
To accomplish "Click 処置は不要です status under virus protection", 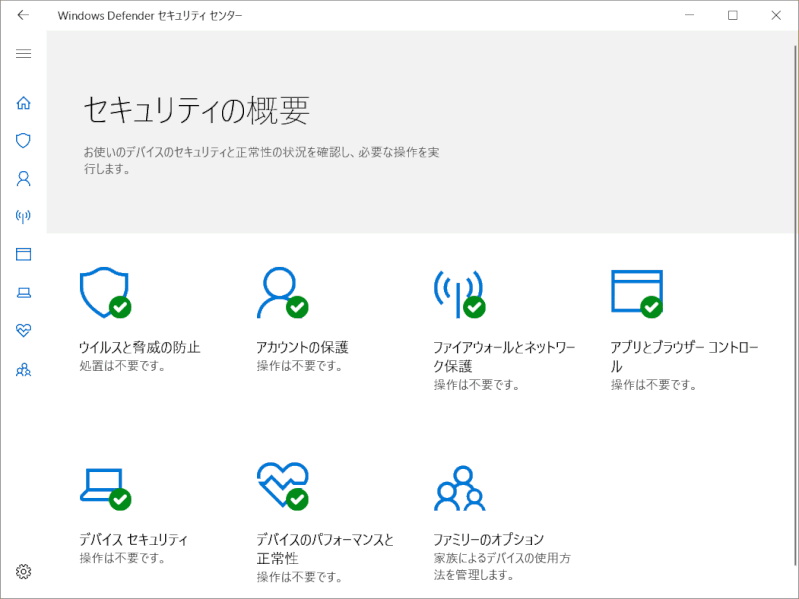I will pos(122,366).
